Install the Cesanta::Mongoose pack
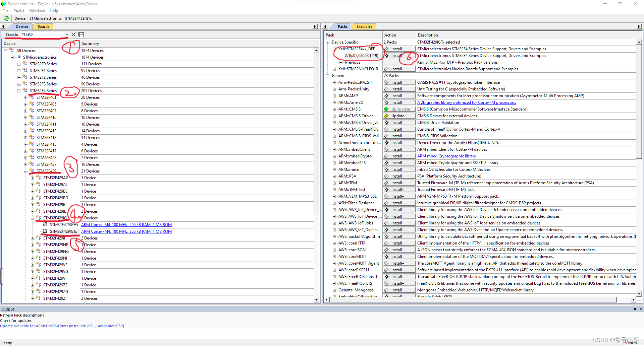 point(399,290)
